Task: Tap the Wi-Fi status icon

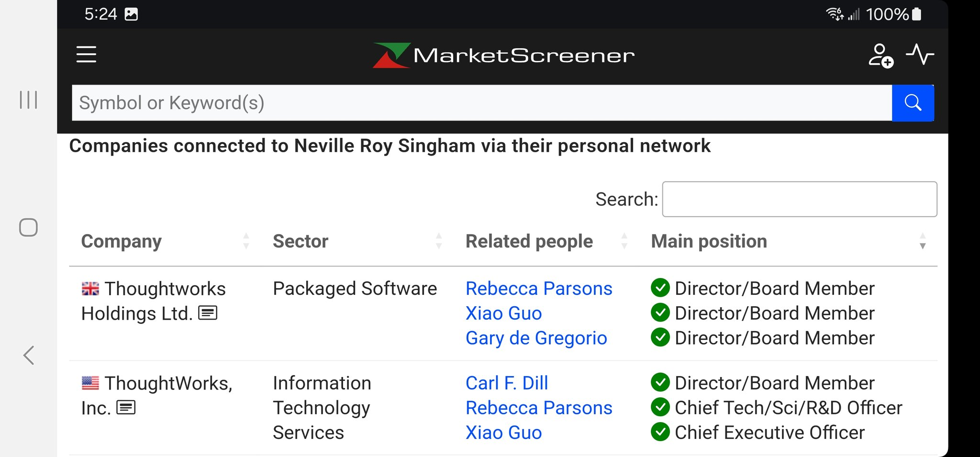Action: click(x=835, y=14)
